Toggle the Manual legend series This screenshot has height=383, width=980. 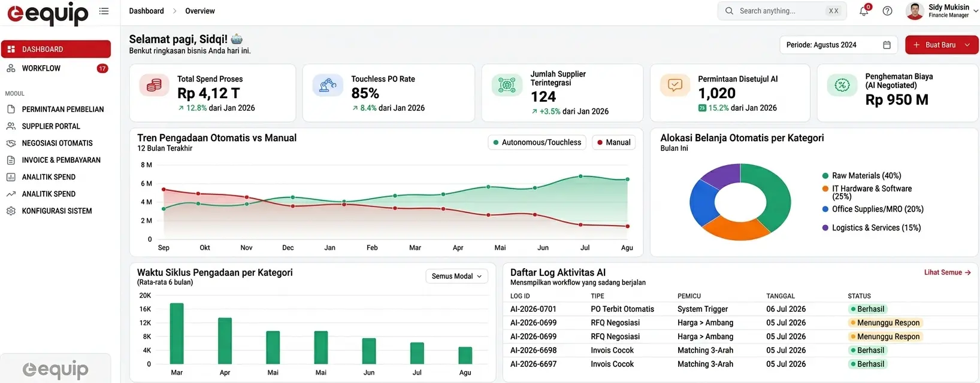click(x=614, y=142)
